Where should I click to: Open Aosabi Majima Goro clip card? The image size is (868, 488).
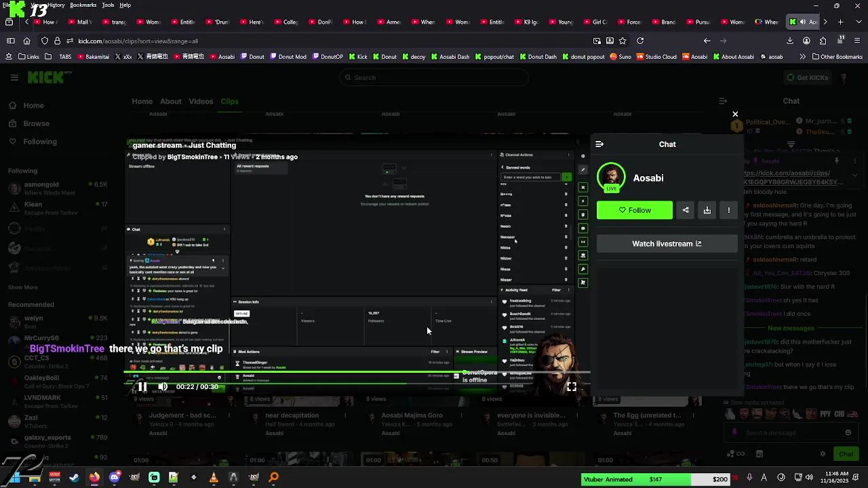[412, 415]
